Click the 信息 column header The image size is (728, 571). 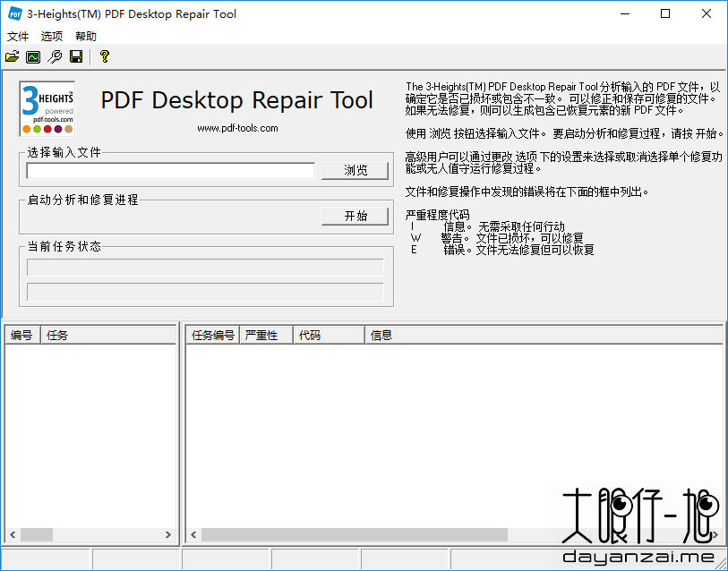tap(544, 336)
